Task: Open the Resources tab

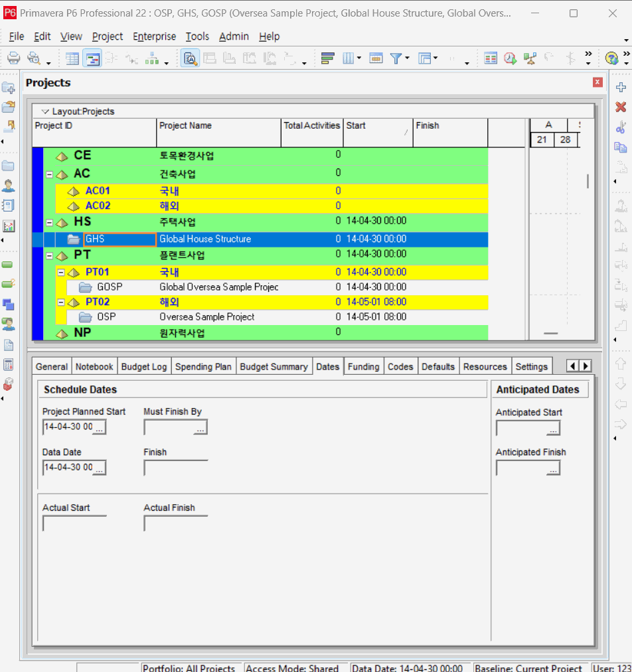Action: point(485,367)
